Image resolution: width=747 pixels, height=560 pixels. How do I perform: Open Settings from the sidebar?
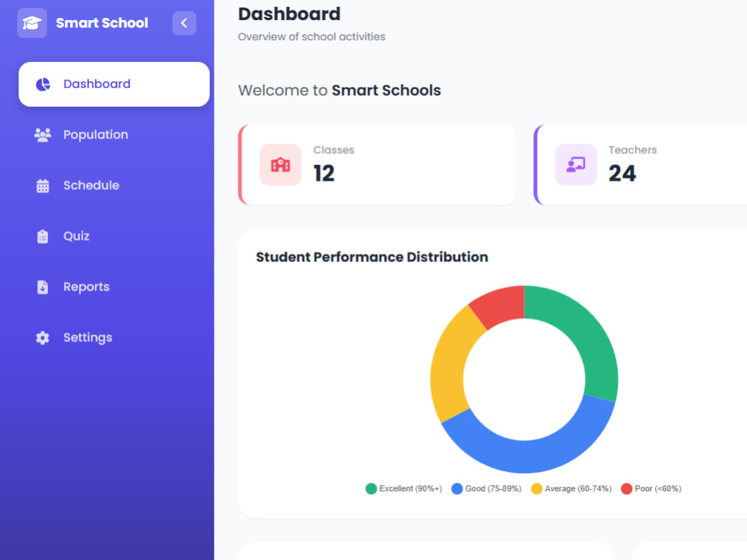point(114,337)
